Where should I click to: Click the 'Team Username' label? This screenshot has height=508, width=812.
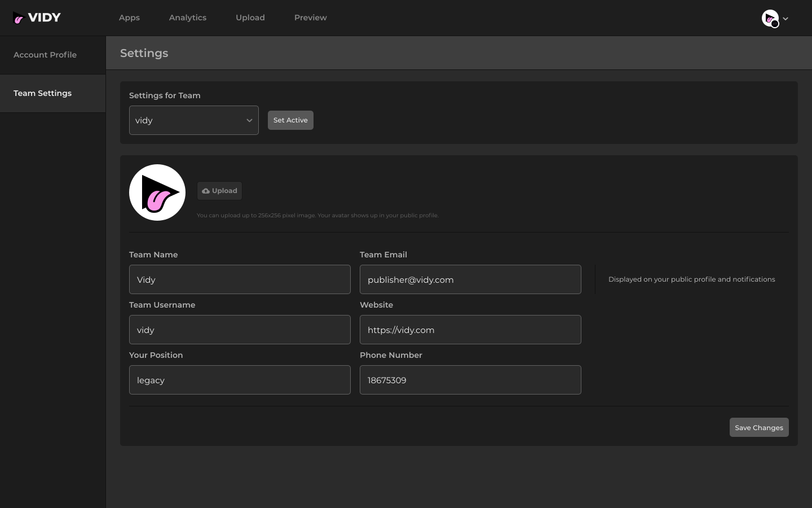coord(162,305)
